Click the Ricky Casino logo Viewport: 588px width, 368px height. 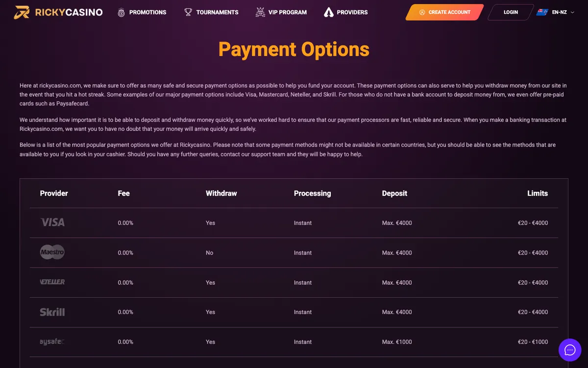pyautogui.click(x=58, y=12)
